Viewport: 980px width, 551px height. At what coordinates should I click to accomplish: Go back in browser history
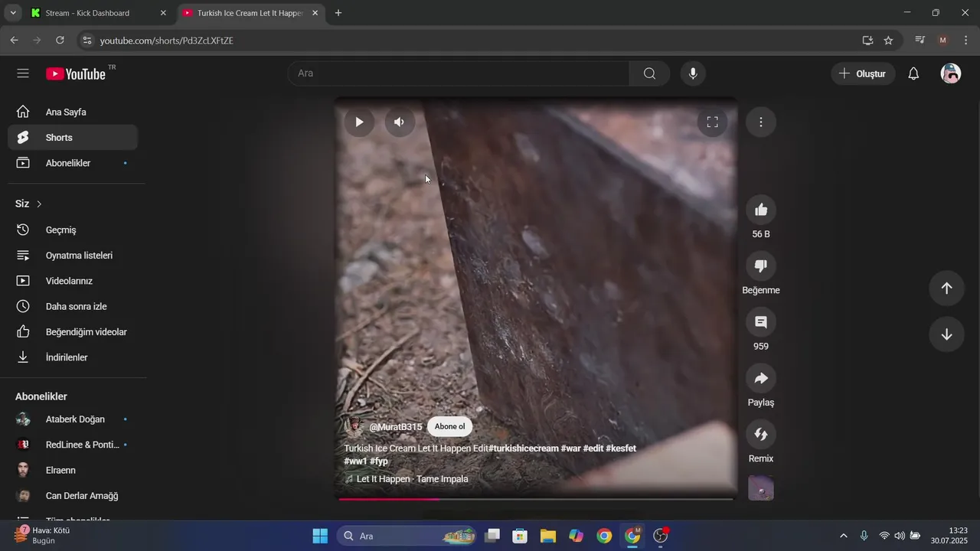pos(14,40)
